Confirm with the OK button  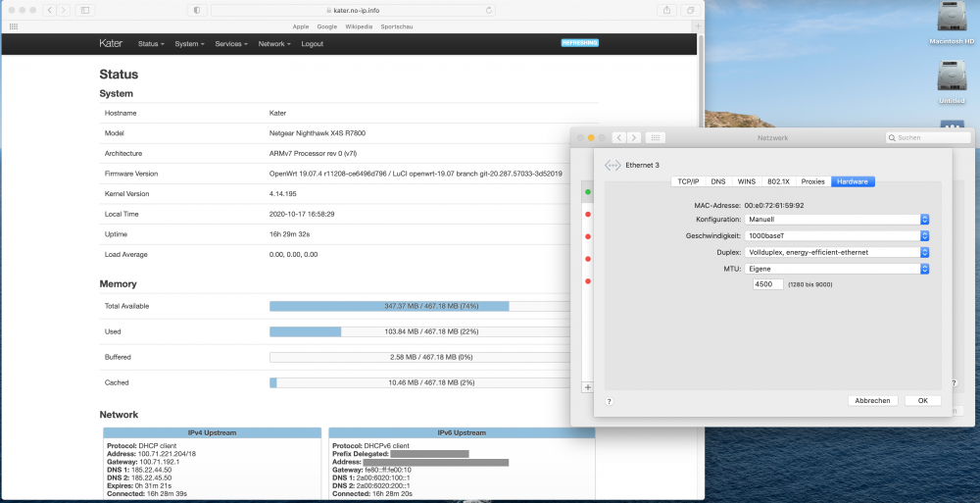922,400
